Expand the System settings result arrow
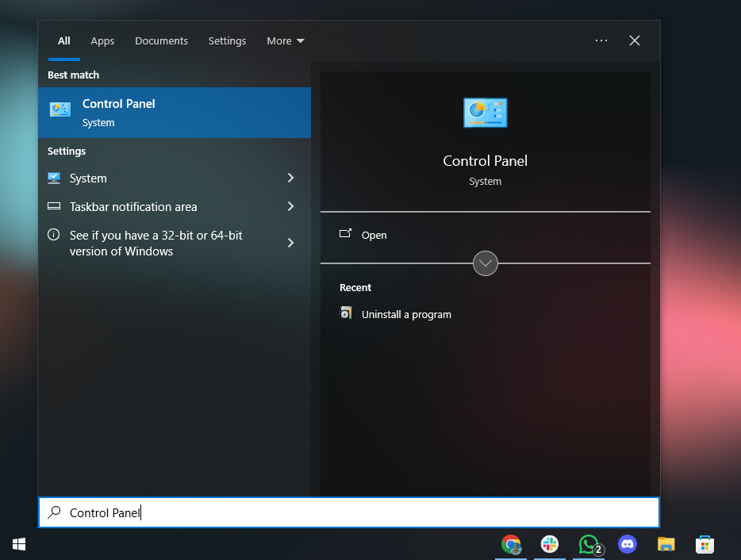741x560 pixels. pos(290,178)
